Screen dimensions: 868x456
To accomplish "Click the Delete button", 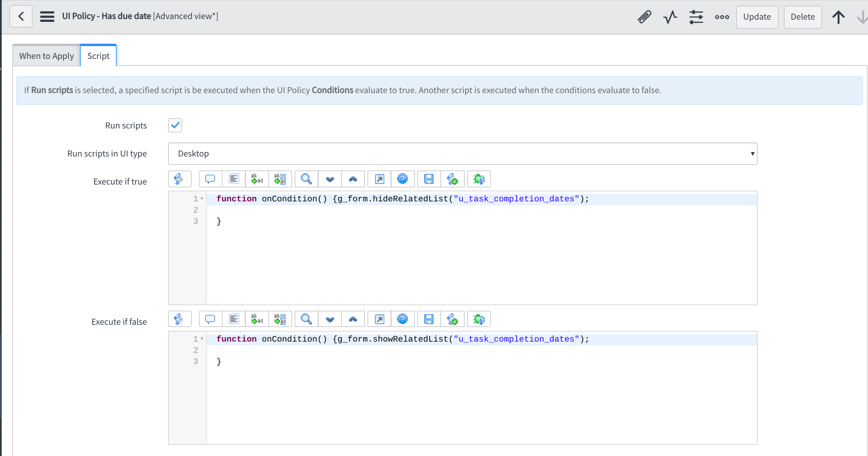I will 802,17.
